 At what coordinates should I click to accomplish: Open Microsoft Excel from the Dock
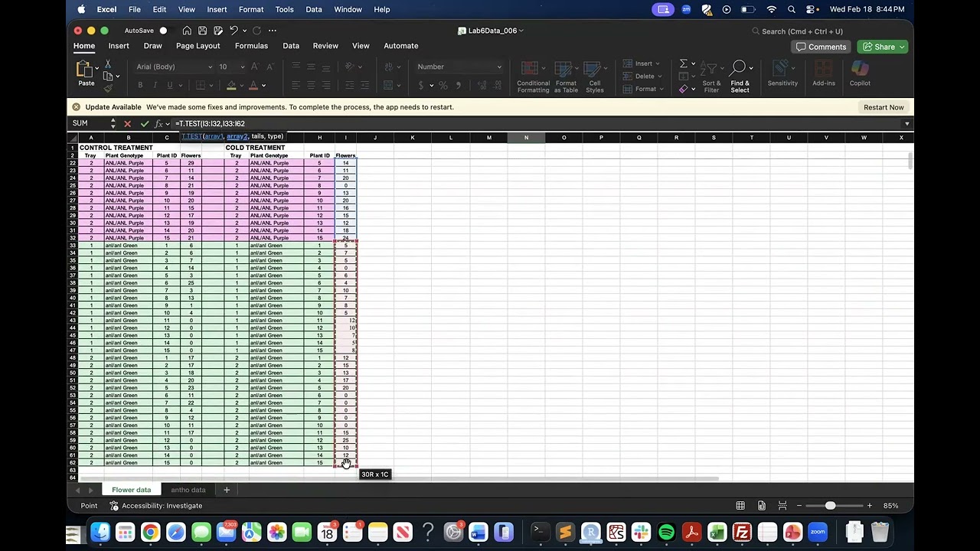pyautogui.click(x=717, y=532)
